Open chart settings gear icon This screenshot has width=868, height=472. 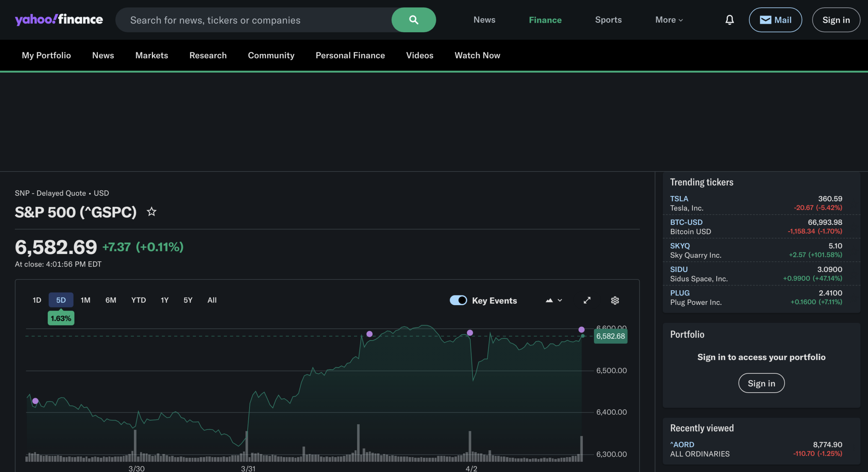pos(615,300)
